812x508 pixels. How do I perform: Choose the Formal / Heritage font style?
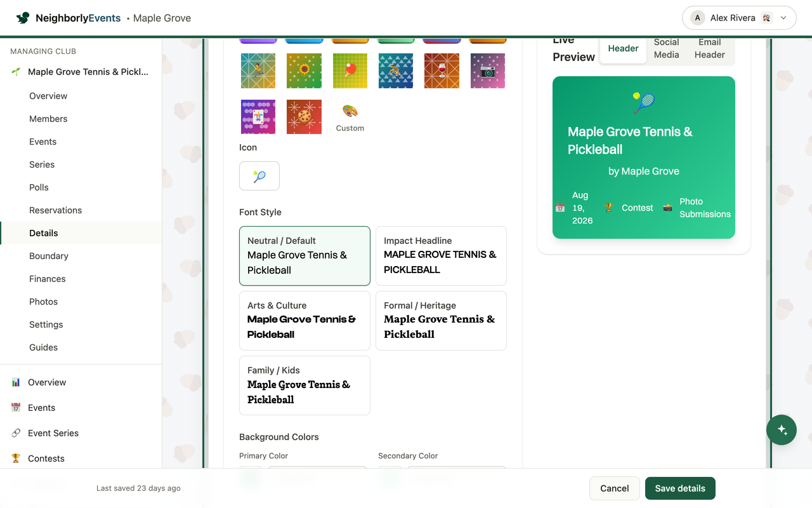click(x=441, y=321)
